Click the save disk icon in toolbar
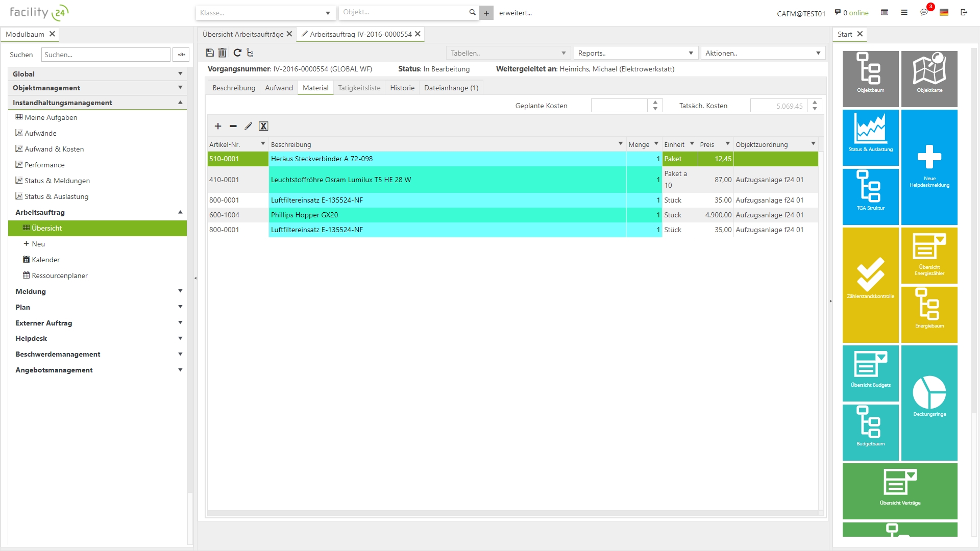This screenshot has width=980, height=551. [210, 53]
